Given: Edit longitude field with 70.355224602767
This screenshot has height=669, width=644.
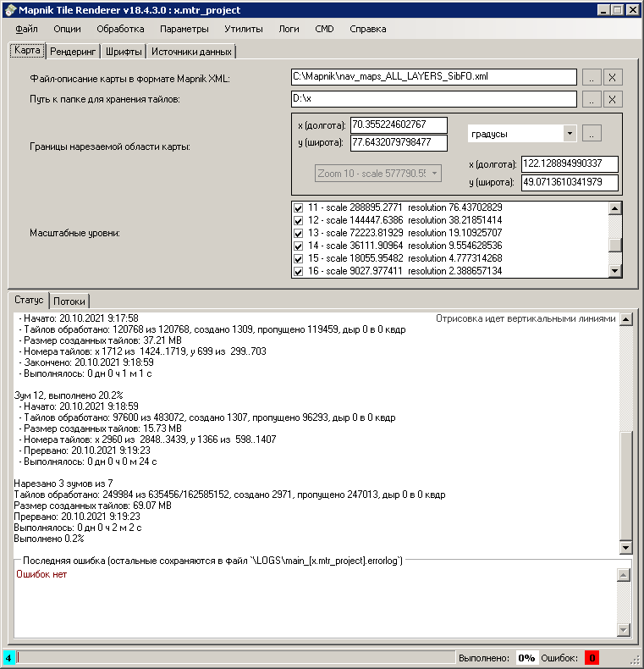Looking at the screenshot, I should click(x=399, y=125).
